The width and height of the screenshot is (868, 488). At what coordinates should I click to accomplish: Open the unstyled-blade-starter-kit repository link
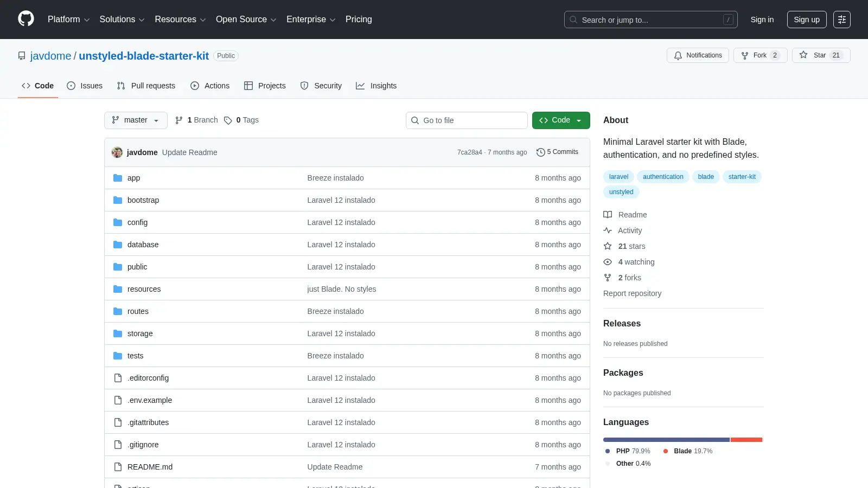(144, 56)
